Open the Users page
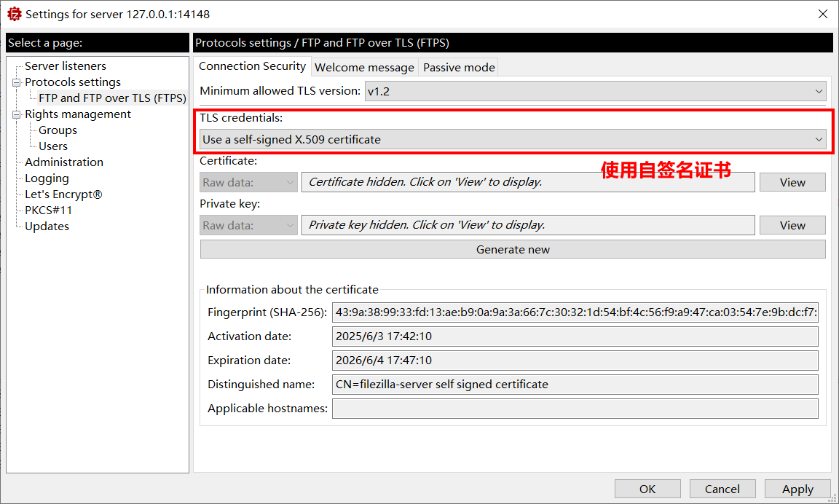The image size is (839, 504). tap(53, 146)
